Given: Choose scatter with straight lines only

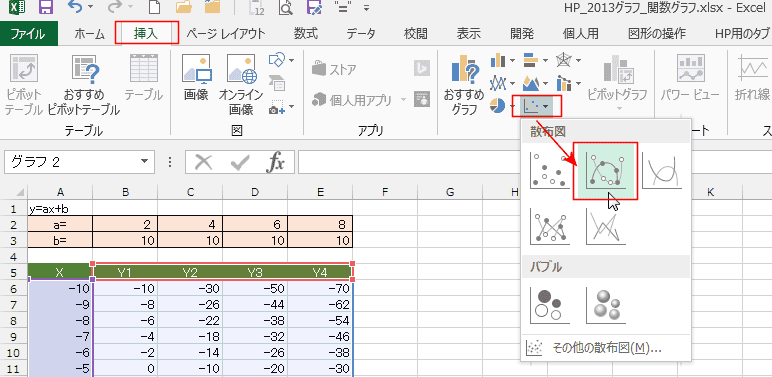Looking at the screenshot, I should (606, 227).
